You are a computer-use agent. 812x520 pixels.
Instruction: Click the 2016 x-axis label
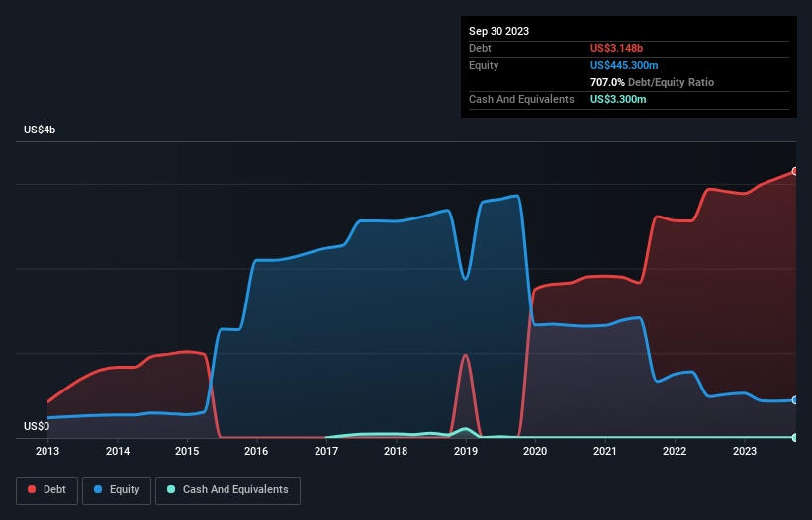tap(256, 451)
